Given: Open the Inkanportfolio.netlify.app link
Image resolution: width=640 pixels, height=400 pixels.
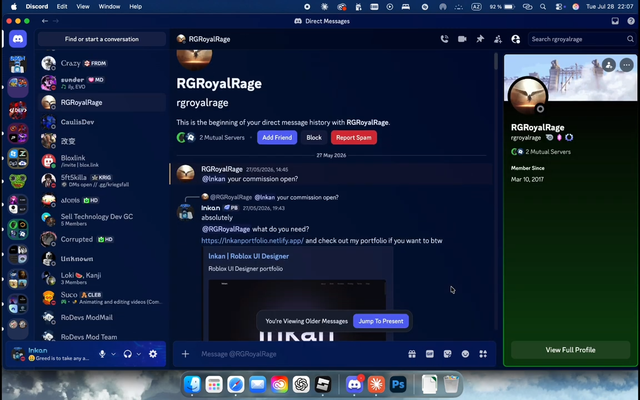Looking at the screenshot, I should click(x=252, y=240).
